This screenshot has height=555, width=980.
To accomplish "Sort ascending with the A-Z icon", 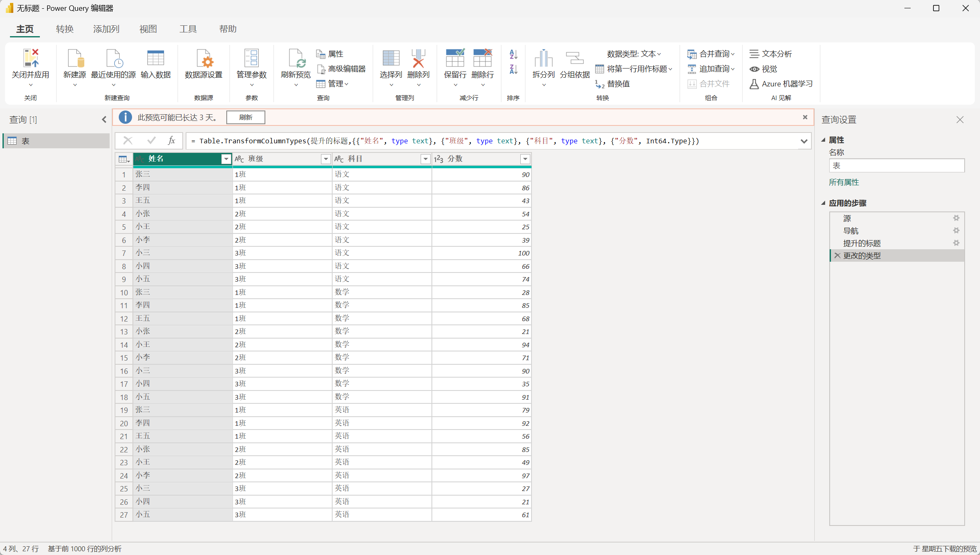I will (x=513, y=54).
